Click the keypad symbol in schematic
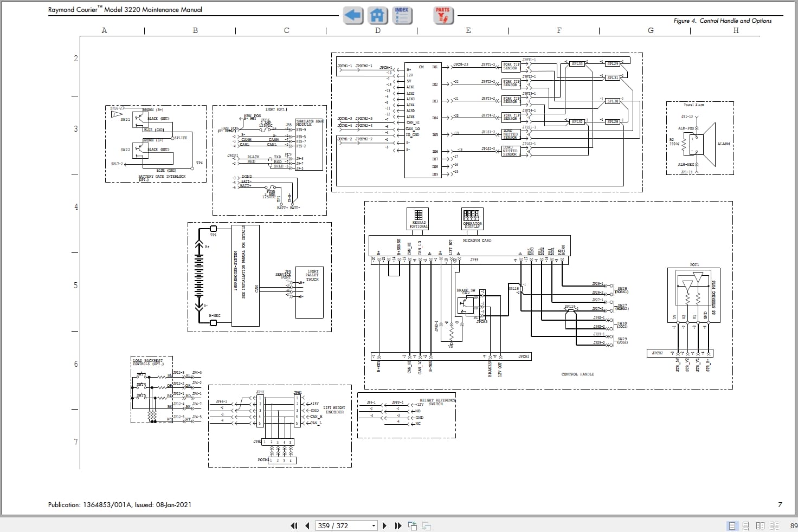The height and width of the screenshot is (532, 798). pos(418,215)
